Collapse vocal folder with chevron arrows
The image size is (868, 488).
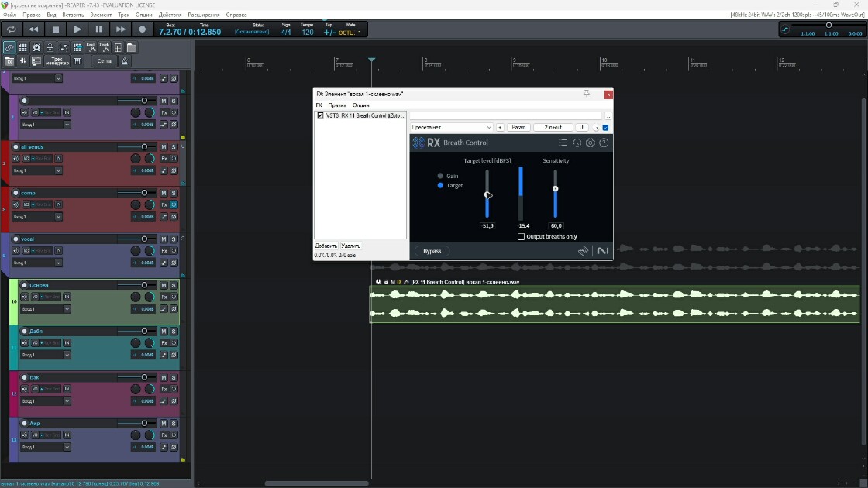tap(183, 239)
